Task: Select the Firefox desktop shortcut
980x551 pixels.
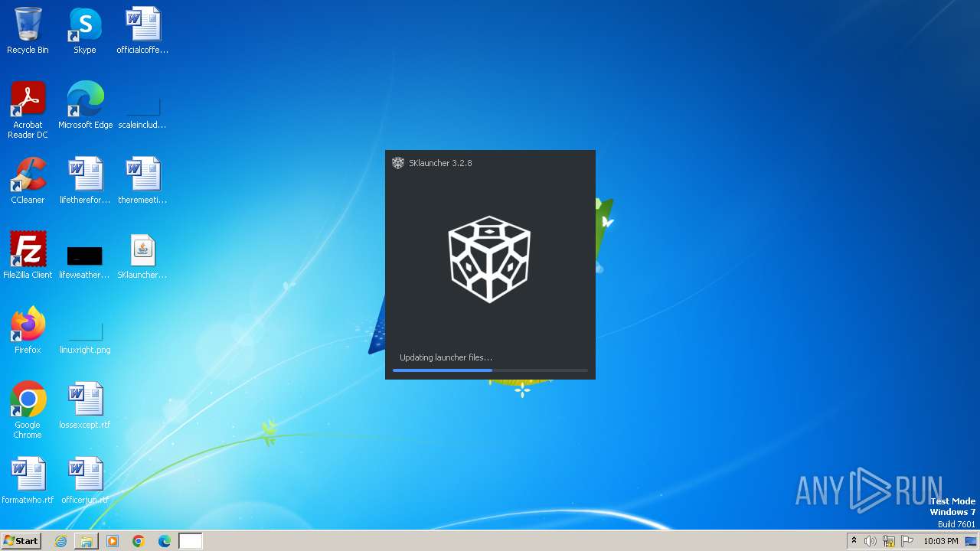Action: pos(28,330)
